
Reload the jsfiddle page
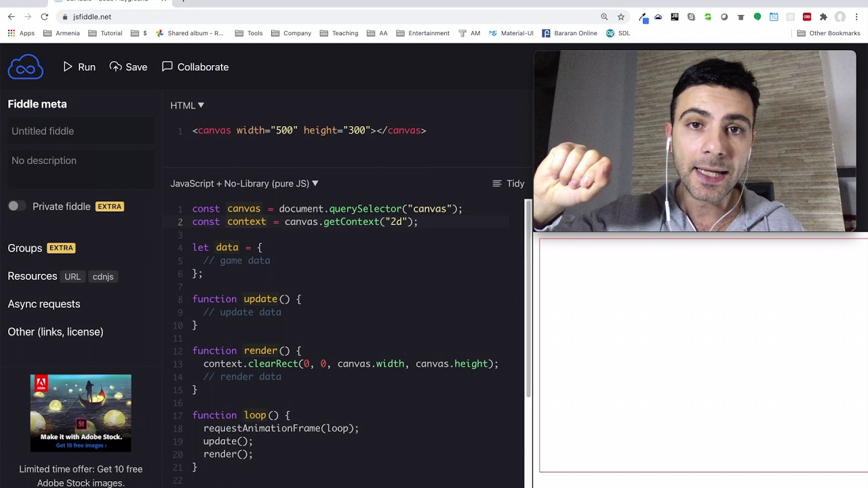coord(45,17)
